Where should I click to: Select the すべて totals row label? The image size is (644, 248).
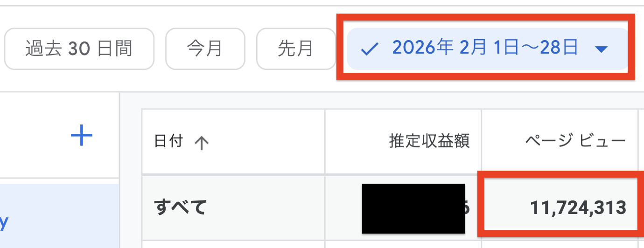(181, 207)
